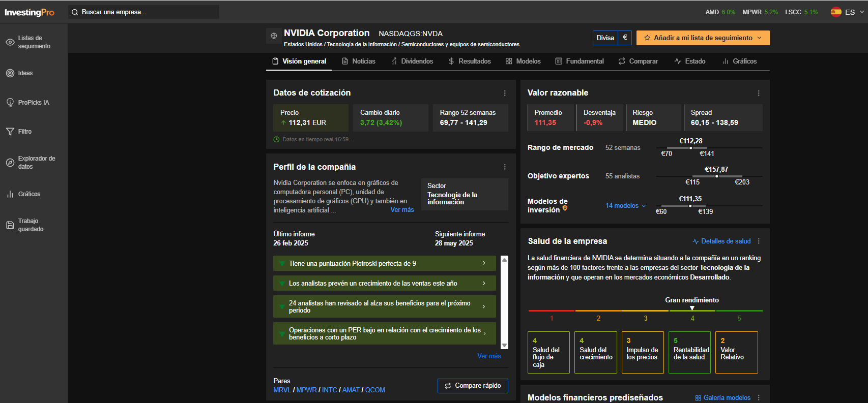Screen dimensions: 868x403
Task: Open MRVL peer link
Action: click(282, 390)
